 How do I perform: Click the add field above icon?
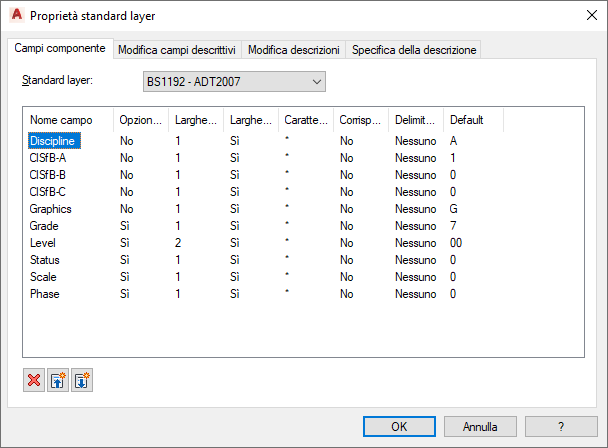coord(58,380)
